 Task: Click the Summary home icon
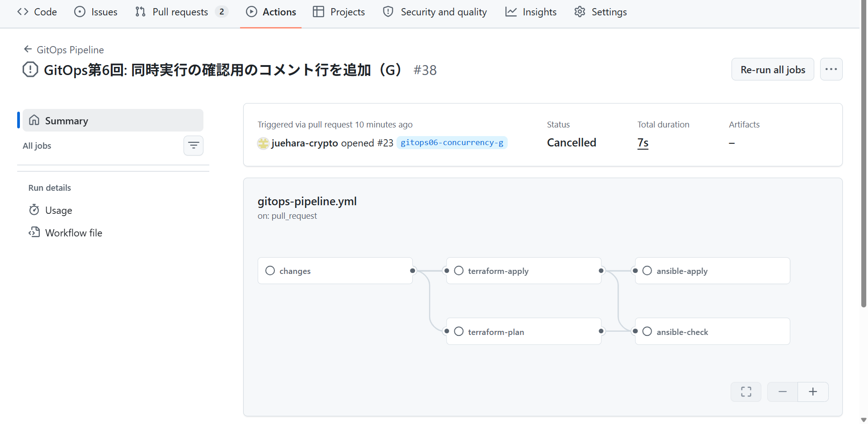point(34,120)
